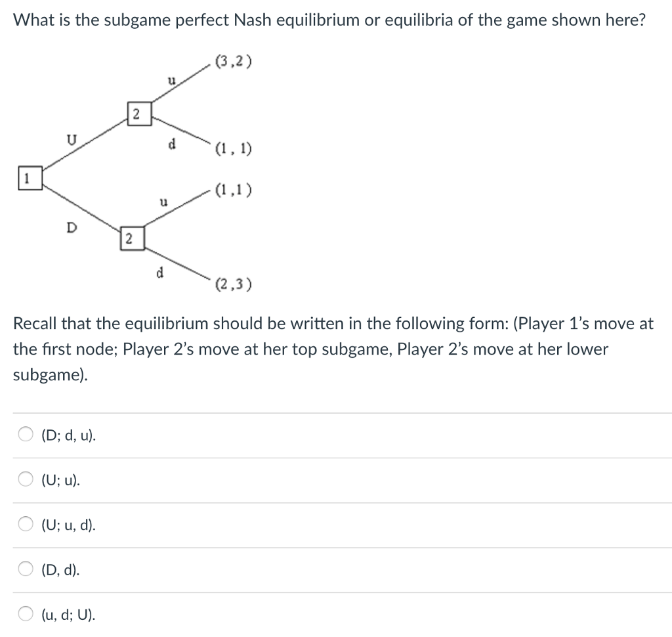The width and height of the screenshot is (672, 637).
Task: Click the answer text (D; d, u)
Action: [x=67, y=434]
